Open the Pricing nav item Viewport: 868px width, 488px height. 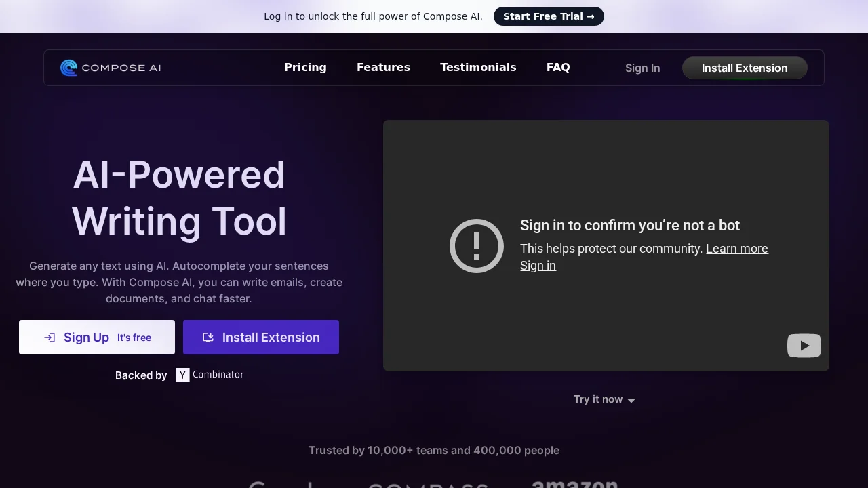click(x=305, y=68)
